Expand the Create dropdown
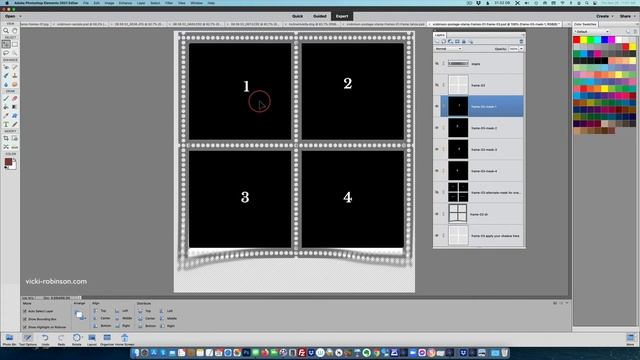The width and height of the screenshot is (640, 360). coord(605,16)
